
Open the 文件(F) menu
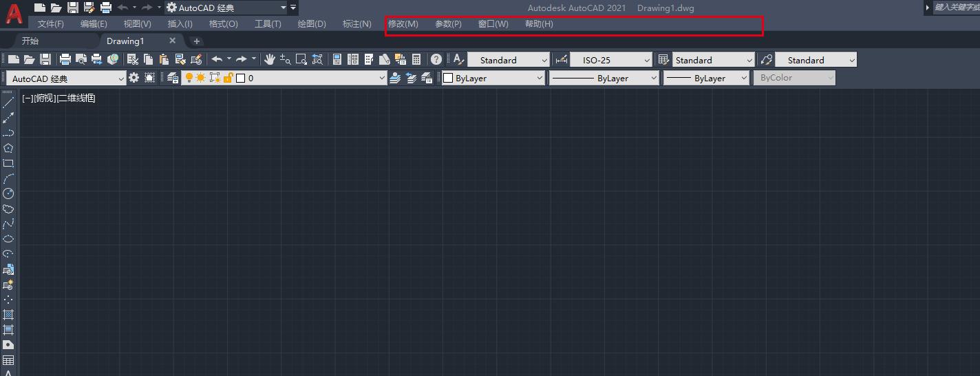(50, 24)
